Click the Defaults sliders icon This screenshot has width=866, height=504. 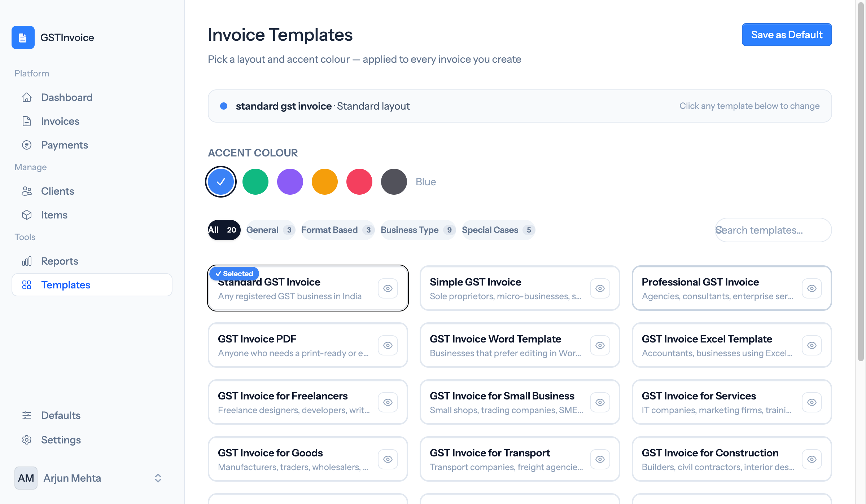(x=27, y=415)
